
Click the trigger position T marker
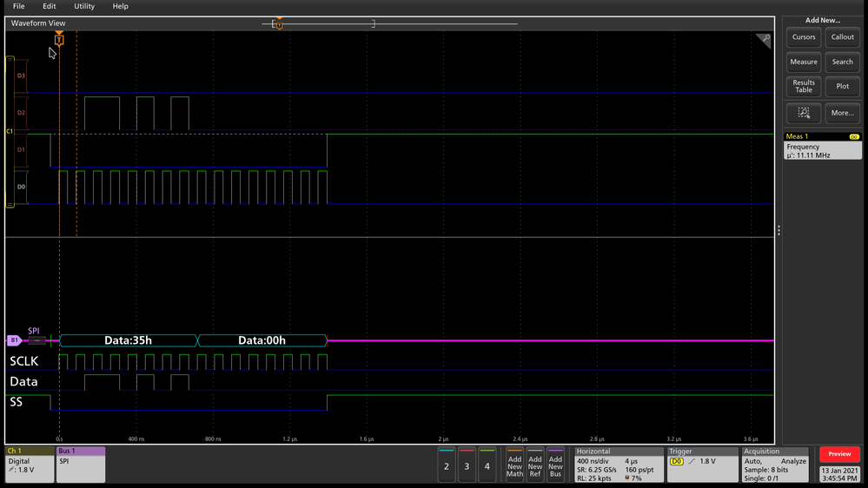[59, 39]
